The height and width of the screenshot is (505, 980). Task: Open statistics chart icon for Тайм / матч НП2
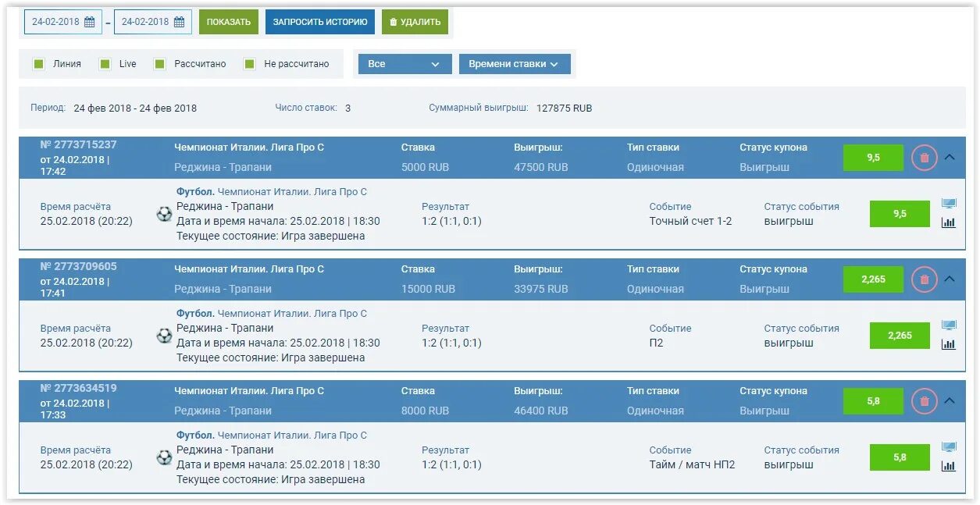click(949, 466)
